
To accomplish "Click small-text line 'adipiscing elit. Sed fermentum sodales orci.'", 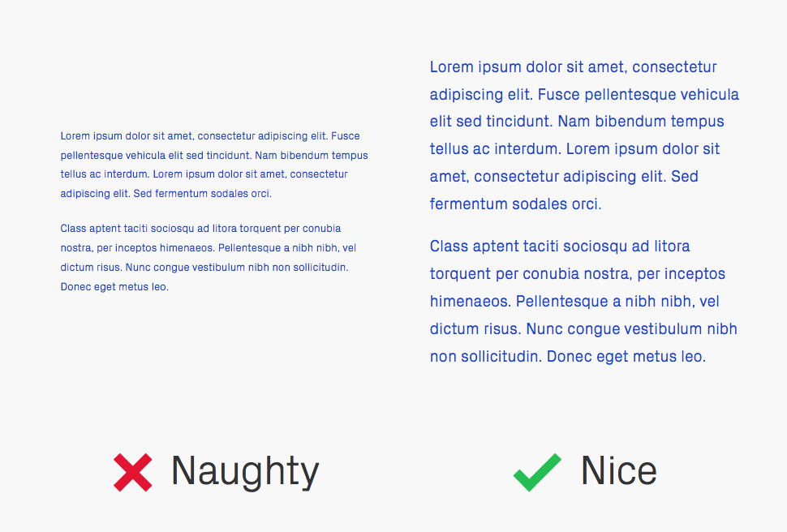I will pos(166,194).
